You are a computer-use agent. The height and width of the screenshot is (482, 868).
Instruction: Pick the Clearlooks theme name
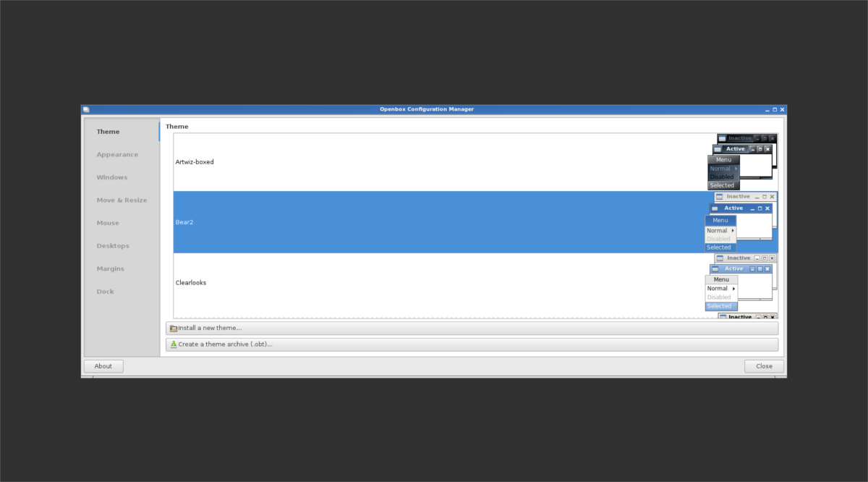pos(191,282)
